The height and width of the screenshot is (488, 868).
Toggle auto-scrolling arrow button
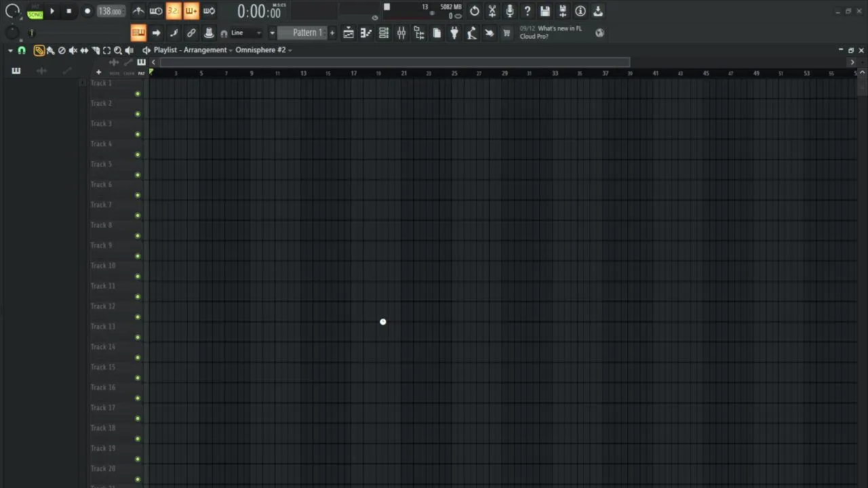pyautogui.click(x=156, y=33)
